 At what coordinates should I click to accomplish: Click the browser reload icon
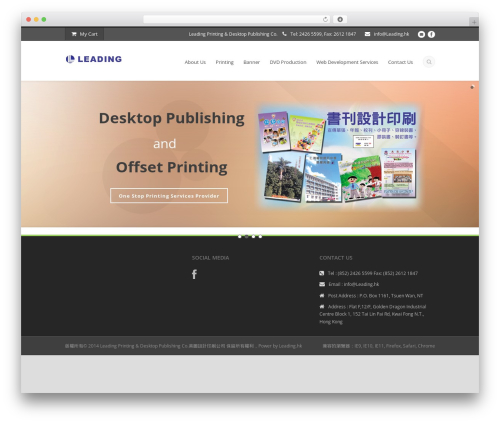click(325, 19)
